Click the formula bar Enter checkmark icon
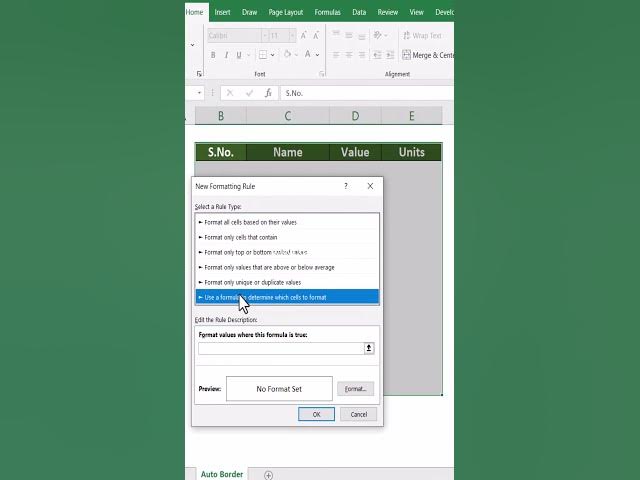This screenshot has height=480, width=640. 249,93
